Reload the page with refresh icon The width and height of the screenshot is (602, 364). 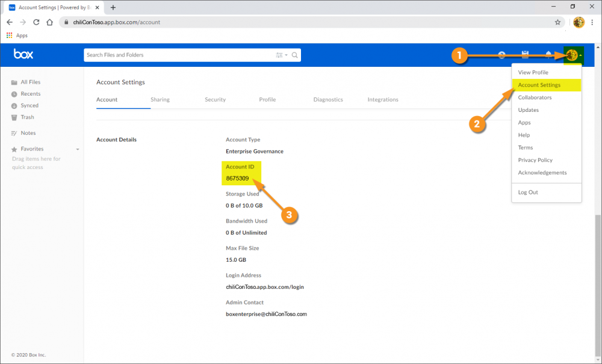(36, 22)
